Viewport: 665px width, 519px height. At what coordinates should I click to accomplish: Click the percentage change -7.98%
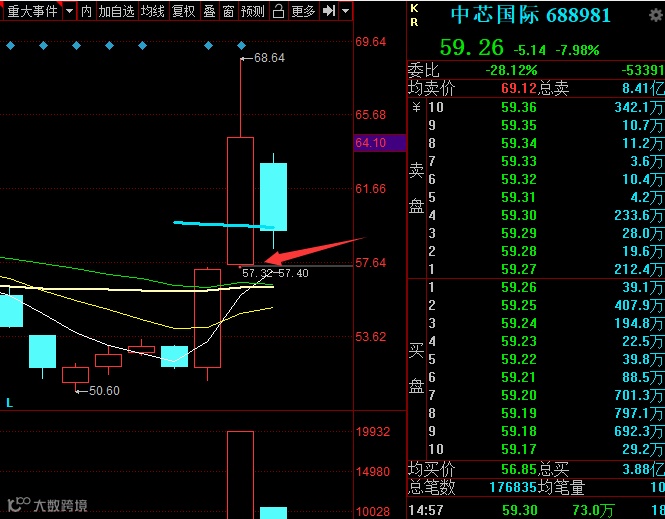[x=578, y=50]
